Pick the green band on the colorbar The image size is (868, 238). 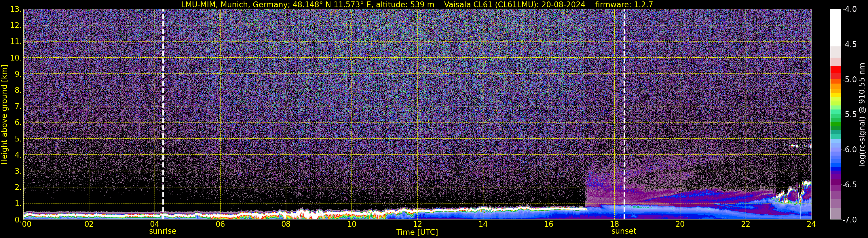coord(835,125)
